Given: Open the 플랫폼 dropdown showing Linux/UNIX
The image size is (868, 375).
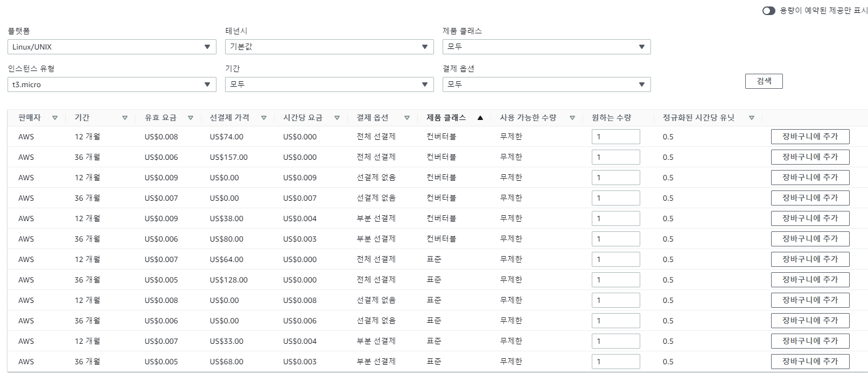Looking at the screenshot, I should pos(112,47).
